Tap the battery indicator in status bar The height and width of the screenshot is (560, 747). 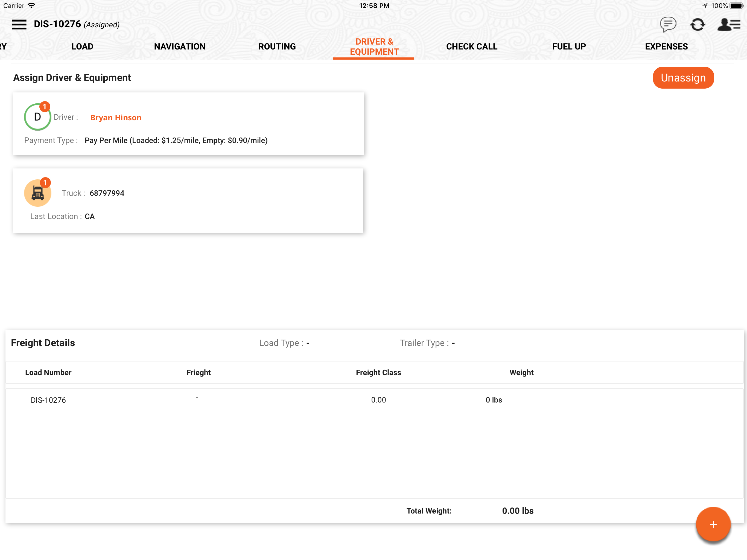coord(737,6)
